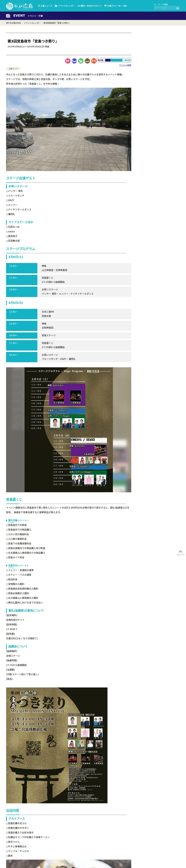The width and height of the screenshot is (186, 868).
Task: Open the Stage Program poster image
Action: [69, 430]
